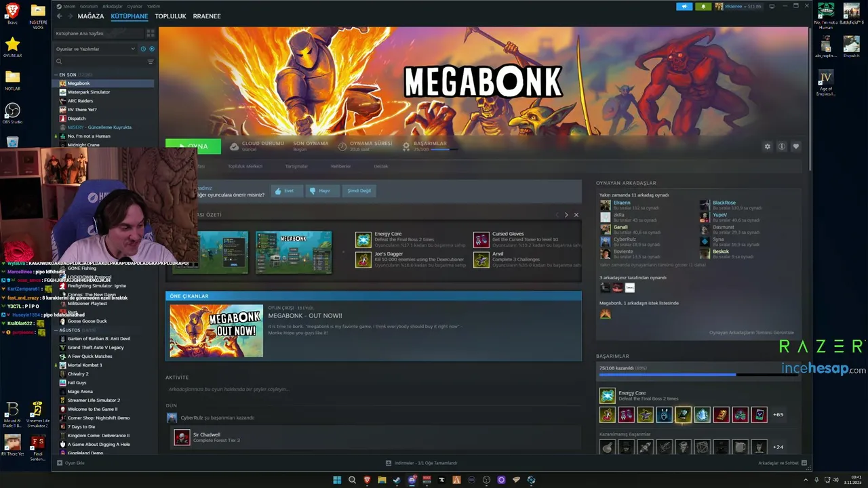The width and height of the screenshot is (868, 488).
Task: Toggle ready-to-play filter icon
Action: pos(152,49)
